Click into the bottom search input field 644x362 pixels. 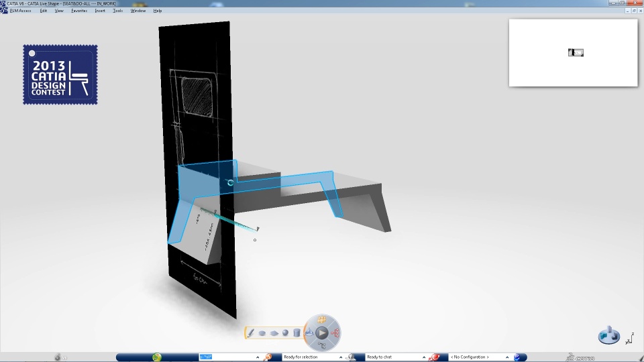227,357
